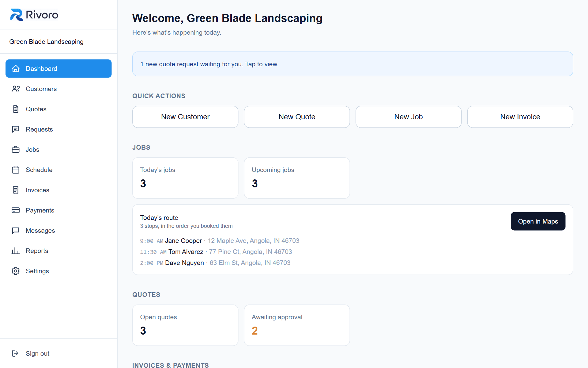
Task: View the Awaiting approval card
Action: (297, 325)
